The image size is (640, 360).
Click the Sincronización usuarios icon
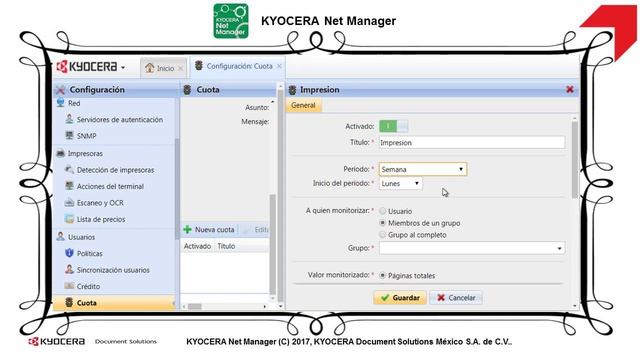[69, 269]
